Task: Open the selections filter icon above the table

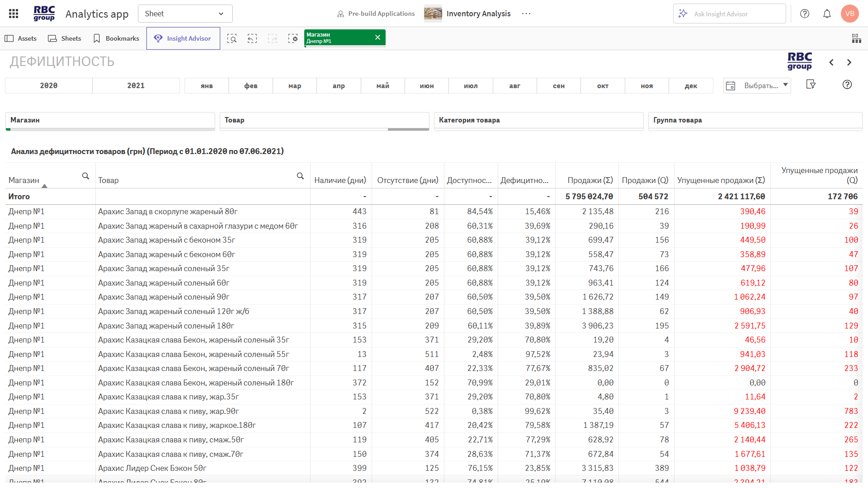Action: click(811, 84)
